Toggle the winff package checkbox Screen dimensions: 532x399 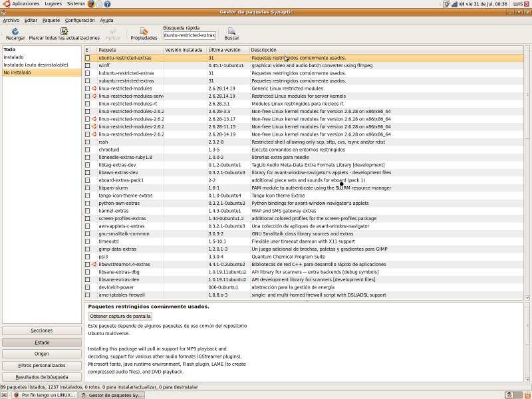(87, 66)
